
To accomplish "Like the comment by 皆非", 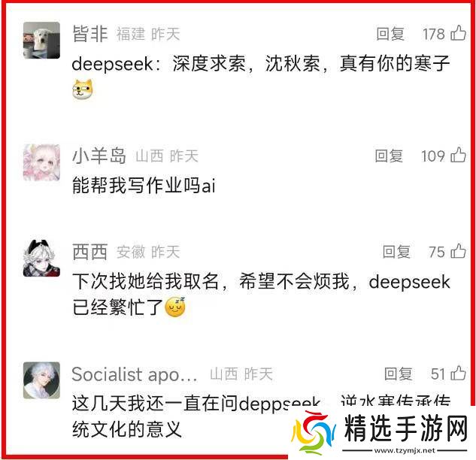I will point(459,33).
